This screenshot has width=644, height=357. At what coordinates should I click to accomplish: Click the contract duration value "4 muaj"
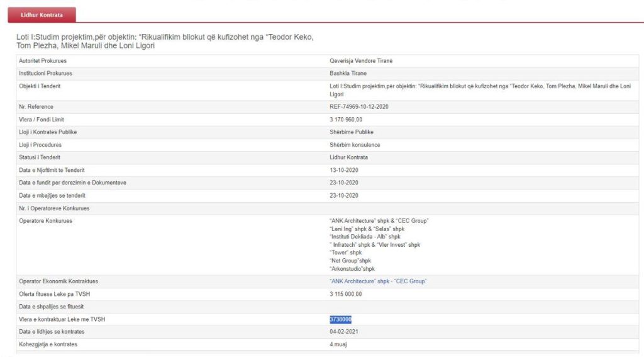339,344
